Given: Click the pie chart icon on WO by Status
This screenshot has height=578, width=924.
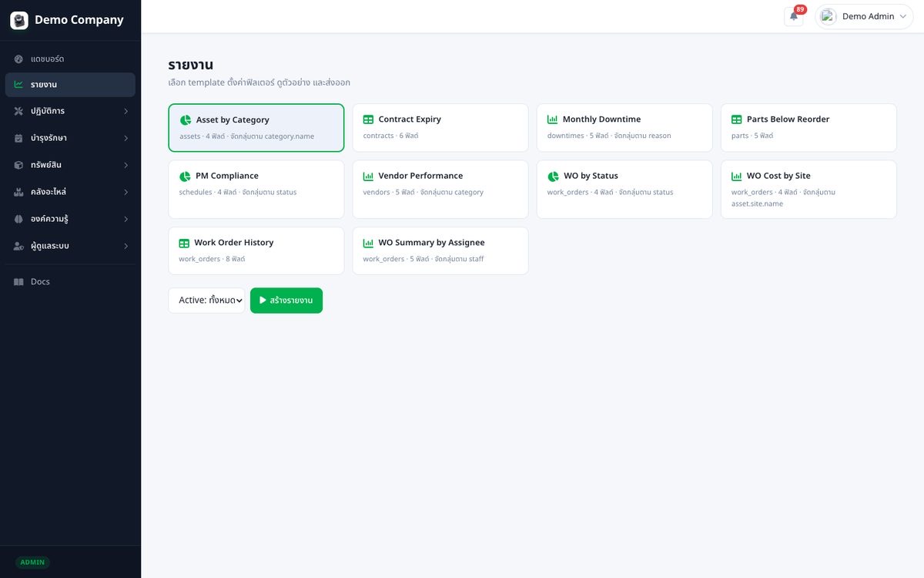Looking at the screenshot, I should click(x=553, y=176).
